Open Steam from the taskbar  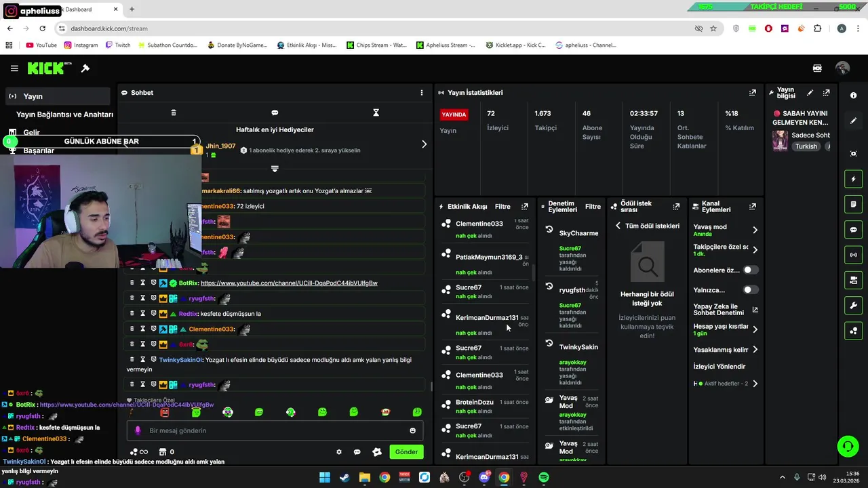point(344,477)
